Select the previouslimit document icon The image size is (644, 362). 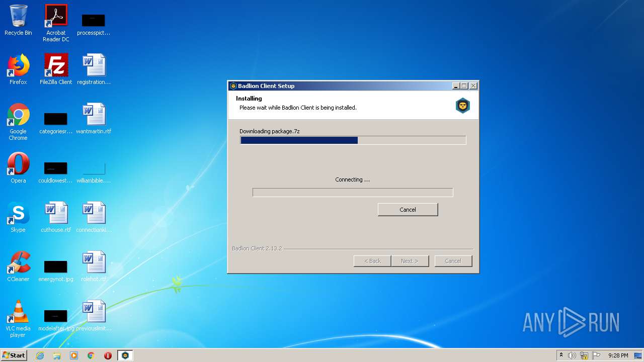(x=94, y=316)
